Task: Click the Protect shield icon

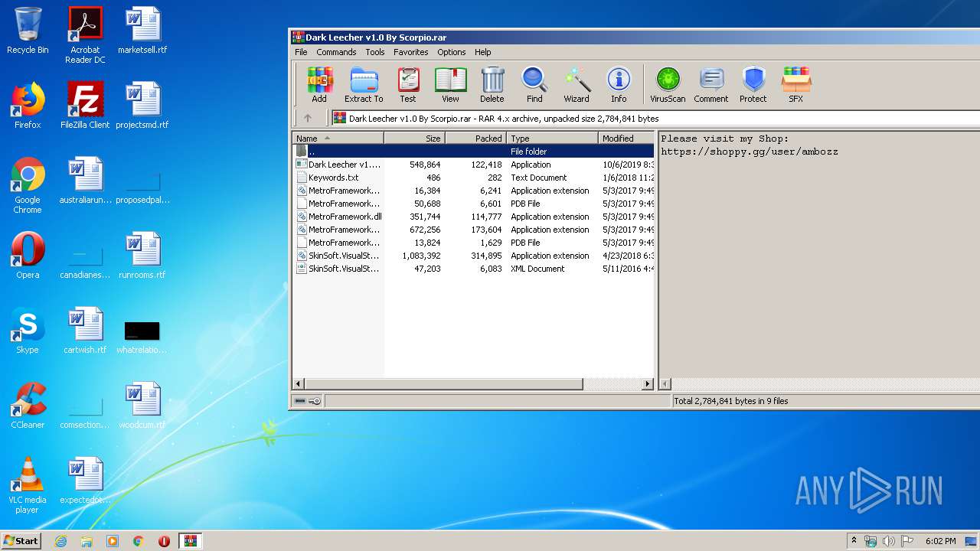Action: tap(753, 84)
